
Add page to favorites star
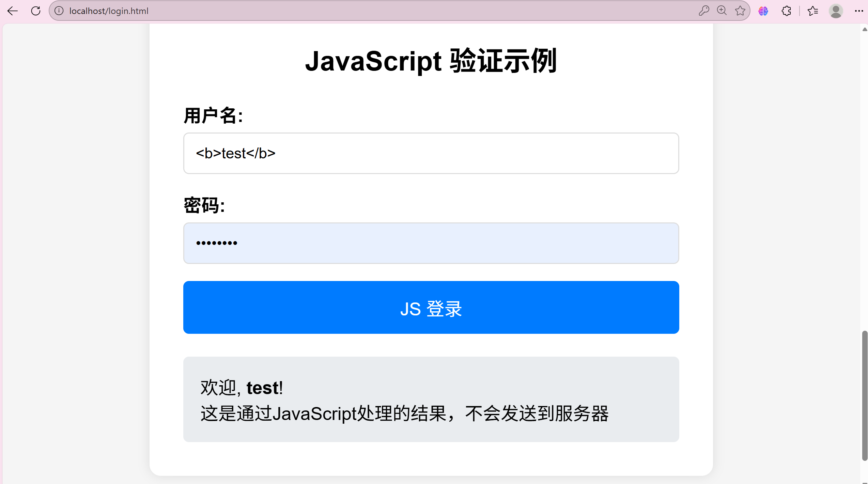point(740,11)
